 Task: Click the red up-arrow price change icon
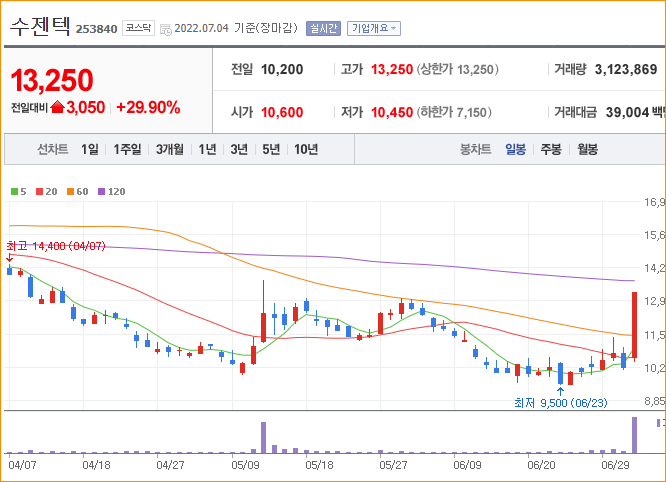(x=57, y=107)
